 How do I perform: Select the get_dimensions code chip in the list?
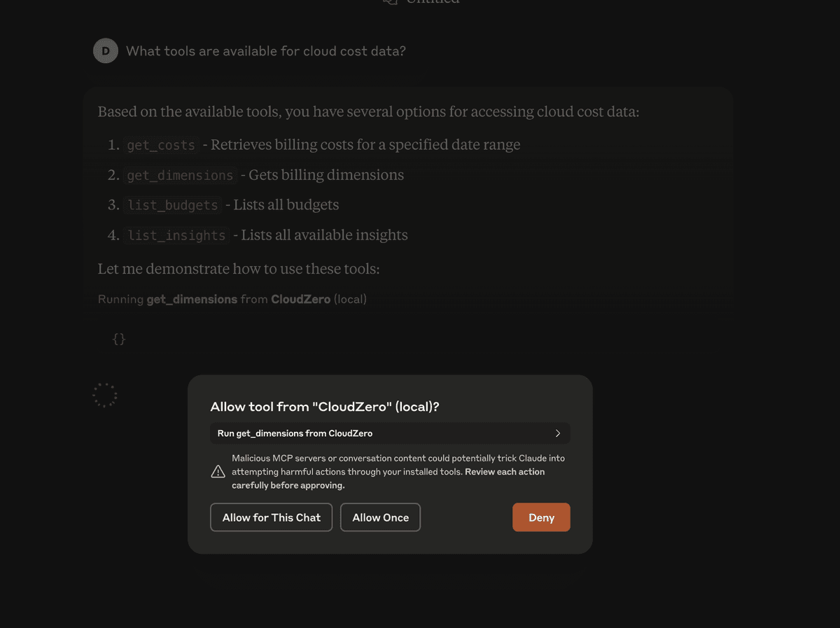pyautogui.click(x=180, y=175)
